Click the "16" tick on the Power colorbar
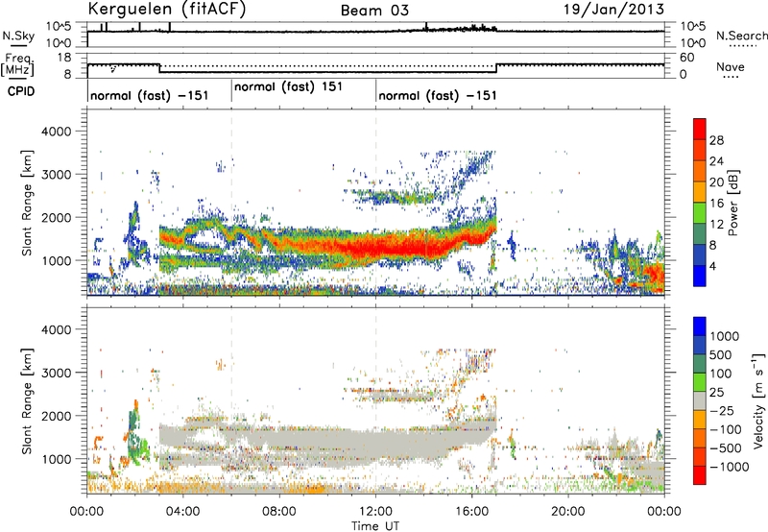This screenshot has height=532, width=768. tap(716, 204)
